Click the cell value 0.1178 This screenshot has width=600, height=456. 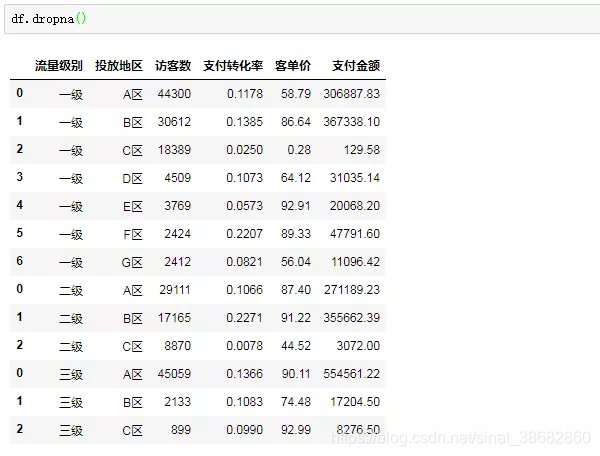(x=245, y=94)
